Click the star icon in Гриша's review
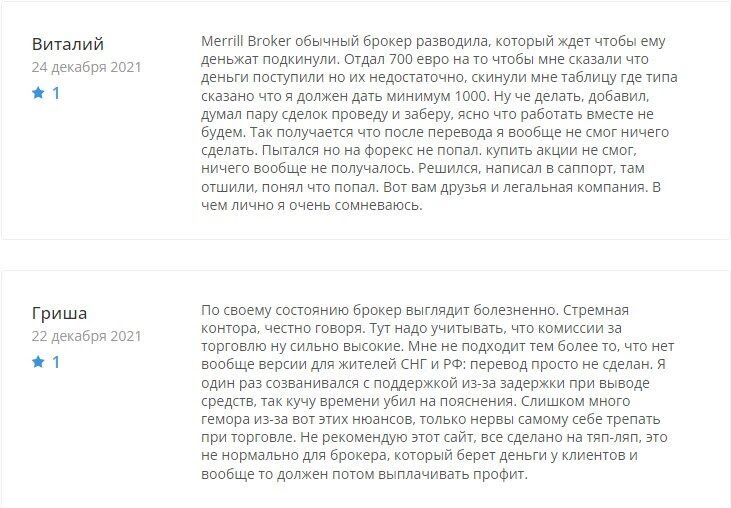This screenshot has height=508, width=731. [x=38, y=362]
